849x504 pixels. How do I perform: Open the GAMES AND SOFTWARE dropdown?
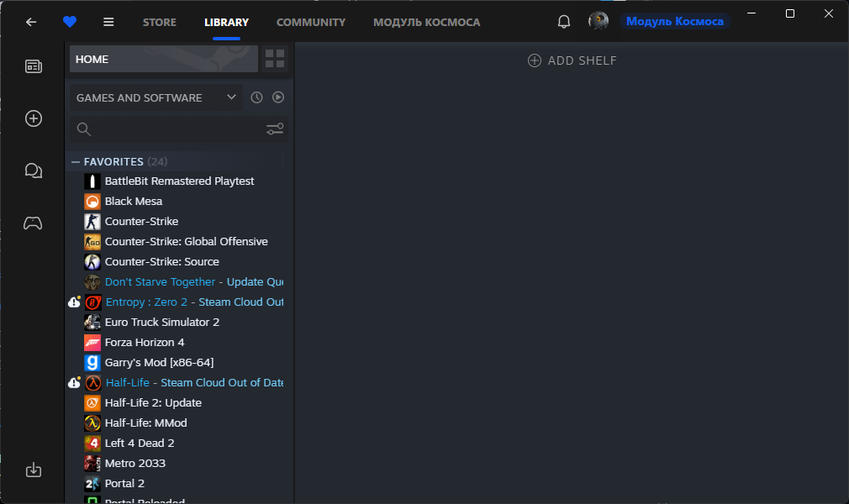156,97
